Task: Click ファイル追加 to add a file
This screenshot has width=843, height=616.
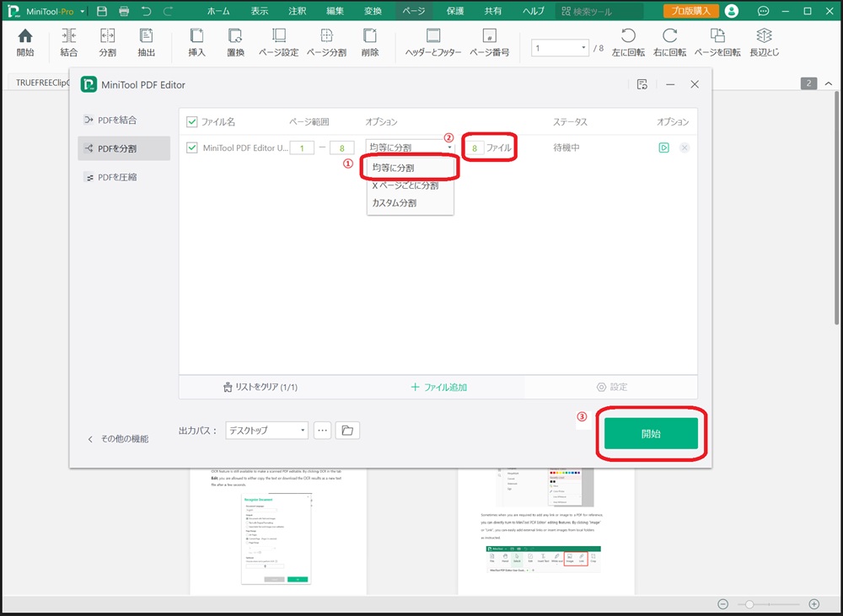Action: click(438, 387)
